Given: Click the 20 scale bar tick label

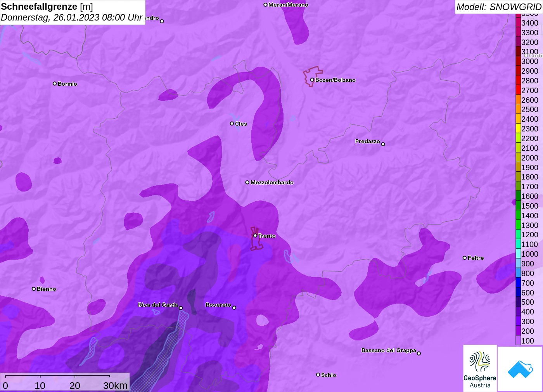Looking at the screenshot, I should [75, 385].
